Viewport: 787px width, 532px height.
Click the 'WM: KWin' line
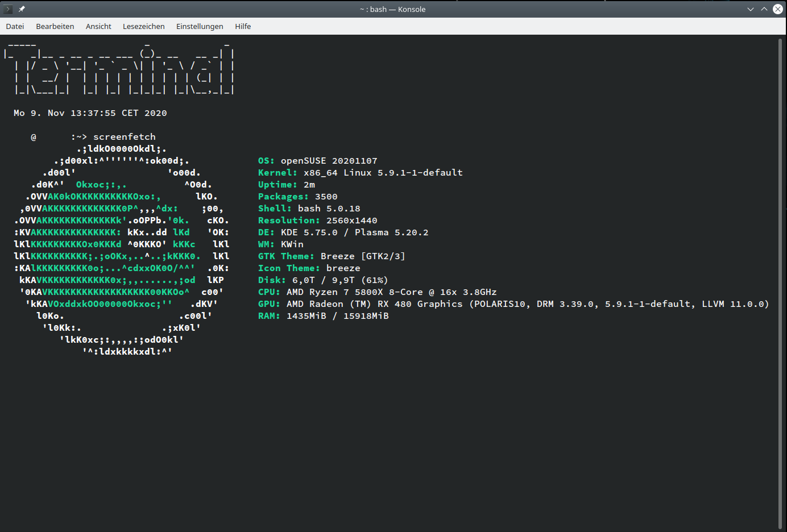281,244
